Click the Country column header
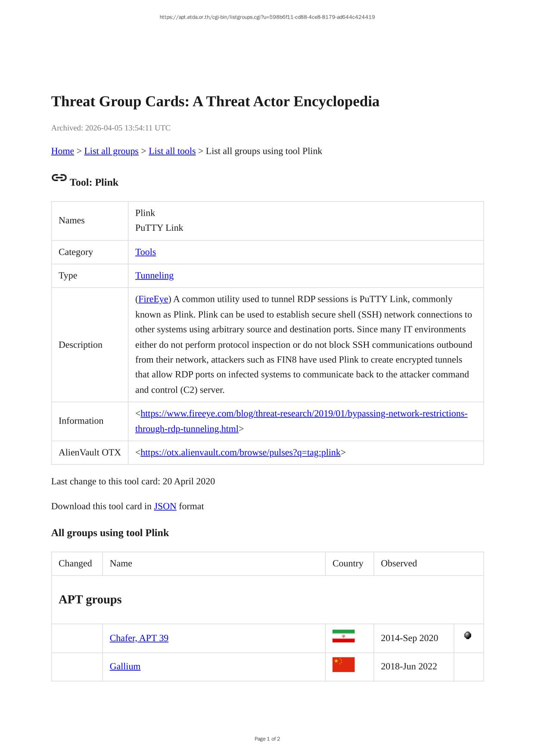 pyautogui.click(x=348, y=564)
